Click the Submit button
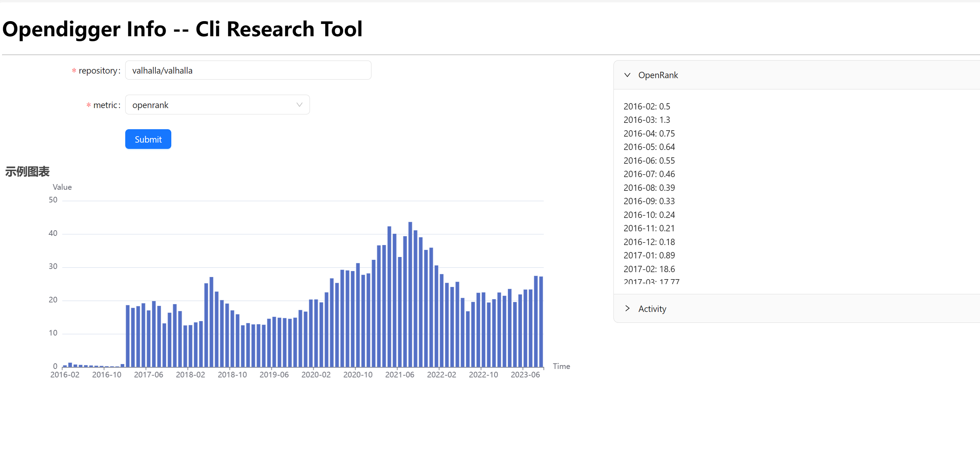 (x=148, y=139)
